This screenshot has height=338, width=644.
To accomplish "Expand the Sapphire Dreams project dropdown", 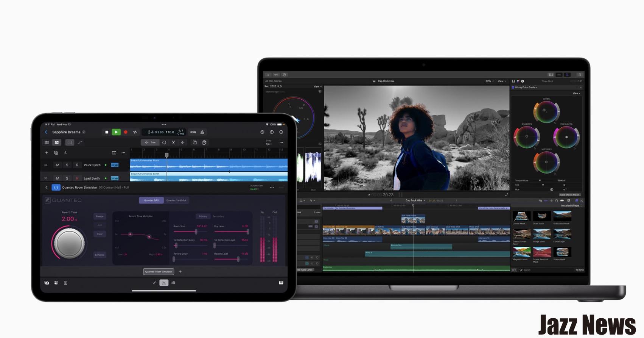I will 84,132.
